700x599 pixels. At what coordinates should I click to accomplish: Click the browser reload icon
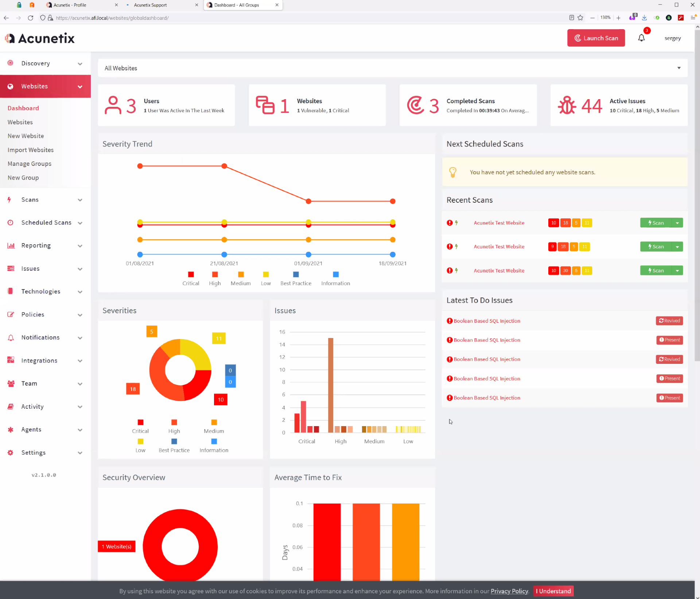31,18
